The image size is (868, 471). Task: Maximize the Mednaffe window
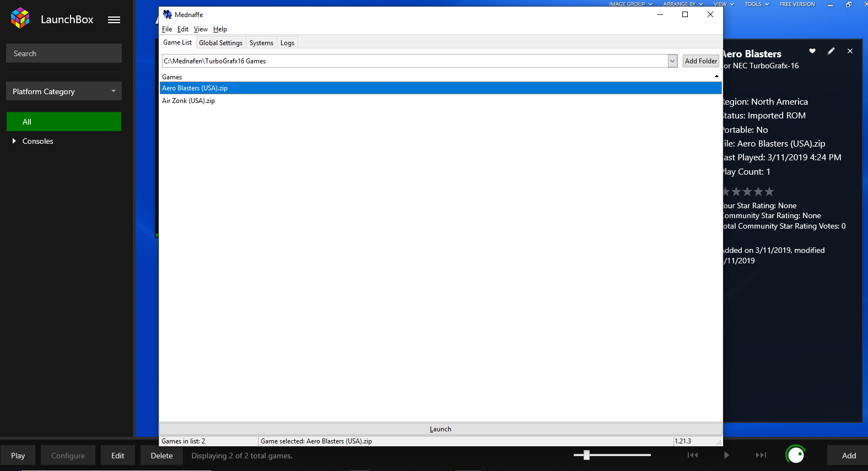[x=685, y=15]
